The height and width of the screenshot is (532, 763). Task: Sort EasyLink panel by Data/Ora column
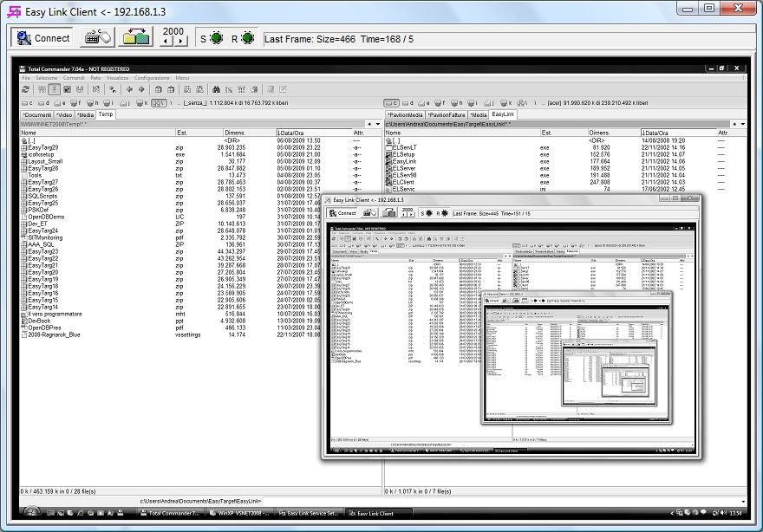(x=678, y=133)
